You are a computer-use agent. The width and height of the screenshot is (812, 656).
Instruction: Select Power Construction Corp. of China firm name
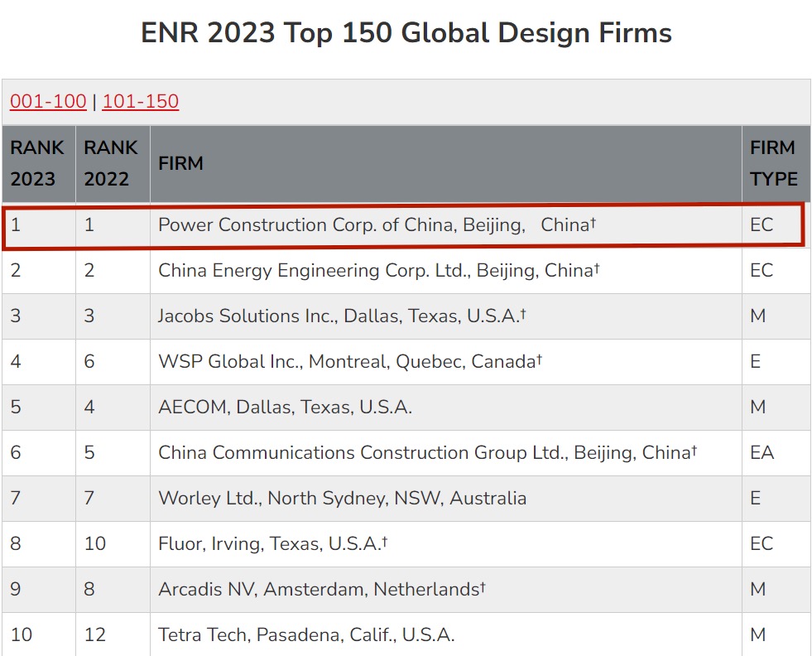click(377, 225)
